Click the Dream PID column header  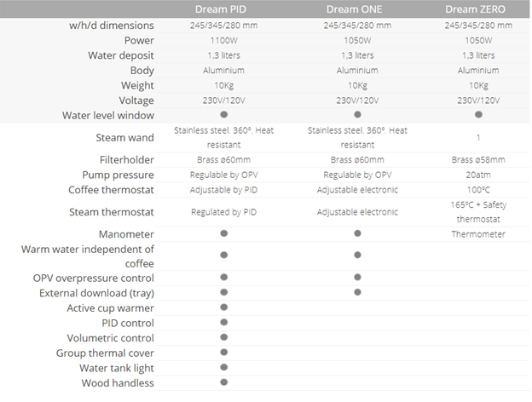(223, 9)
